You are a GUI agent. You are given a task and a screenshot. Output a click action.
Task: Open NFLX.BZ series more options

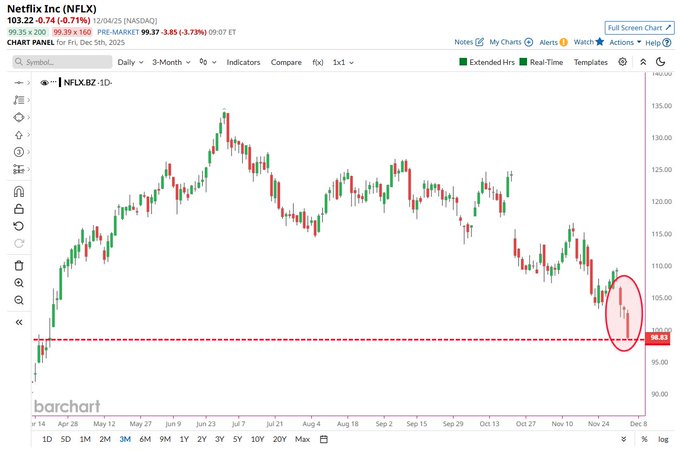(53, 82)
